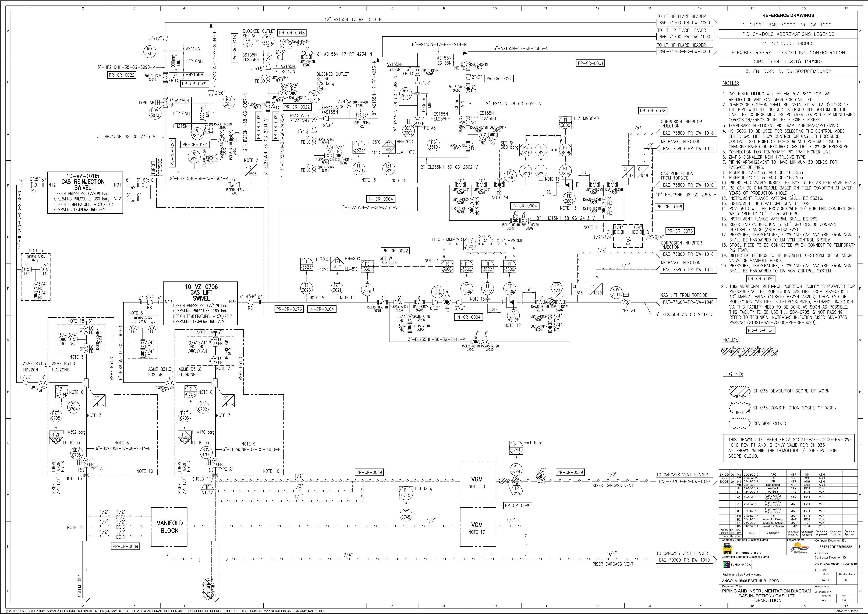
Task: Select the PR-CR-0101 change reference box
Action: 195,145
